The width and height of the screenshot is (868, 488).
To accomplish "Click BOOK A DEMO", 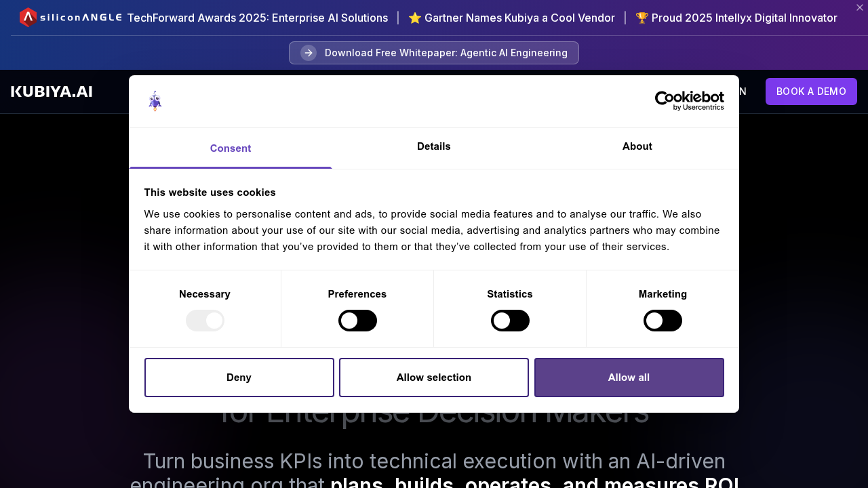I will (x=811, y=91).
